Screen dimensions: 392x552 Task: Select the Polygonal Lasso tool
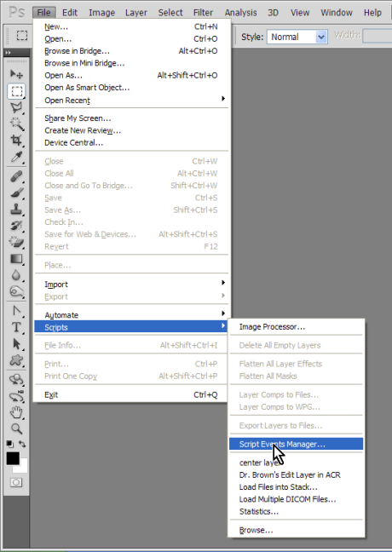tap(16, 107)
